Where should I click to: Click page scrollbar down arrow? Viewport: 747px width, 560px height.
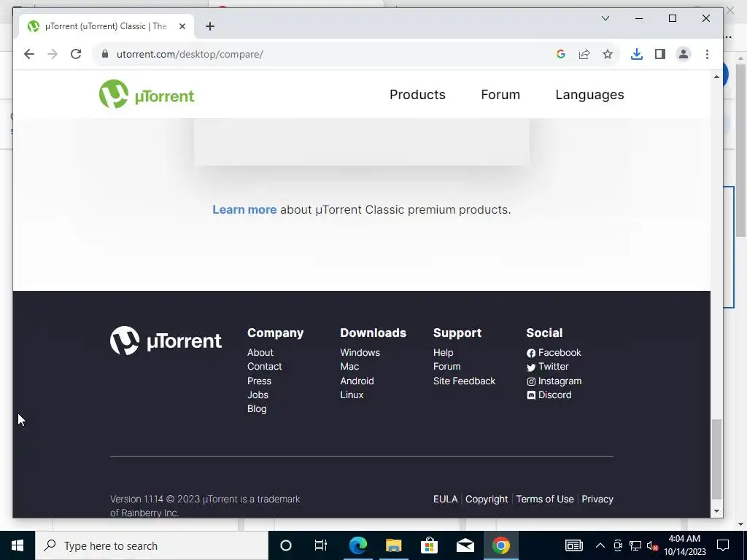coord(716,511)
